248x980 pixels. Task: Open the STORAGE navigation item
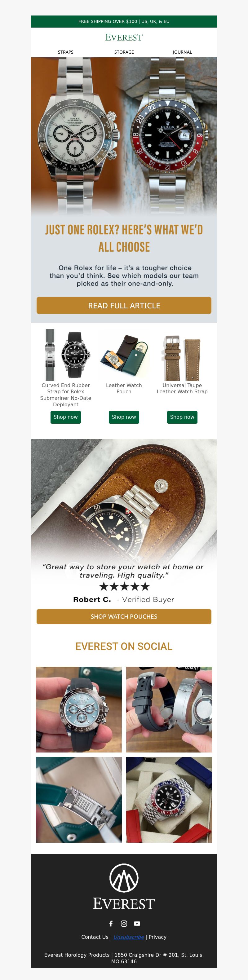tap(124, 52)
